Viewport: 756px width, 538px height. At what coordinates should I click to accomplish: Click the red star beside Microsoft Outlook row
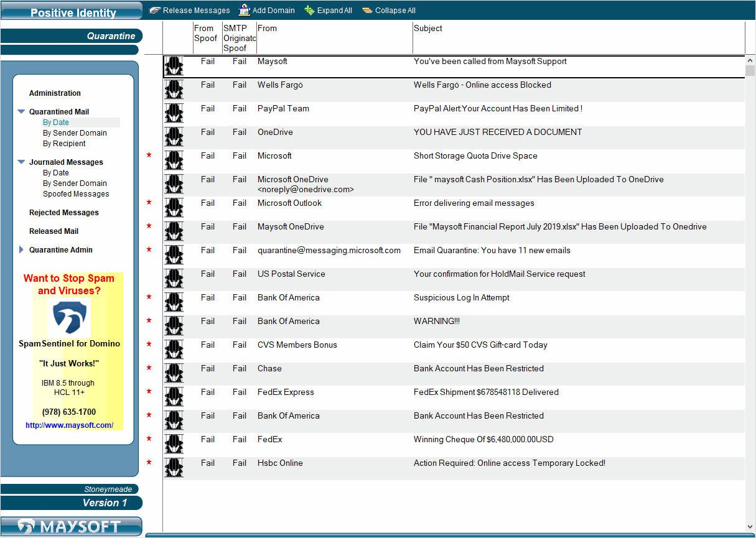[149, 202]
